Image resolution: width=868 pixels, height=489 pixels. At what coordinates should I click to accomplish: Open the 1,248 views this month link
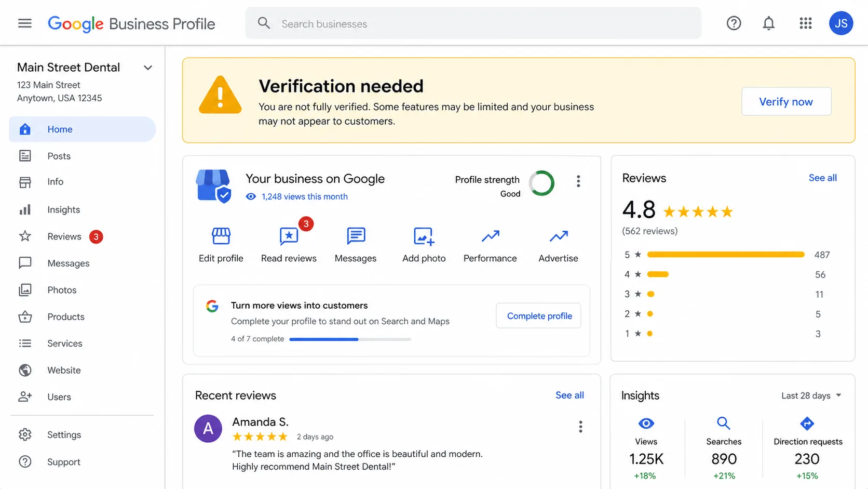(x=304, y=197)
